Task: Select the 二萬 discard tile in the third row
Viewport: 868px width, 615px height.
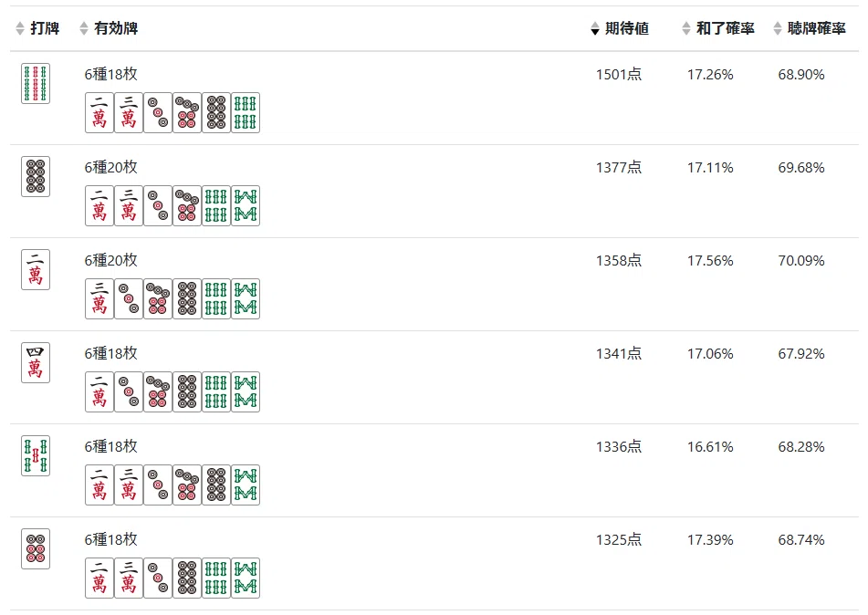Action: click(x=36, y=269)
